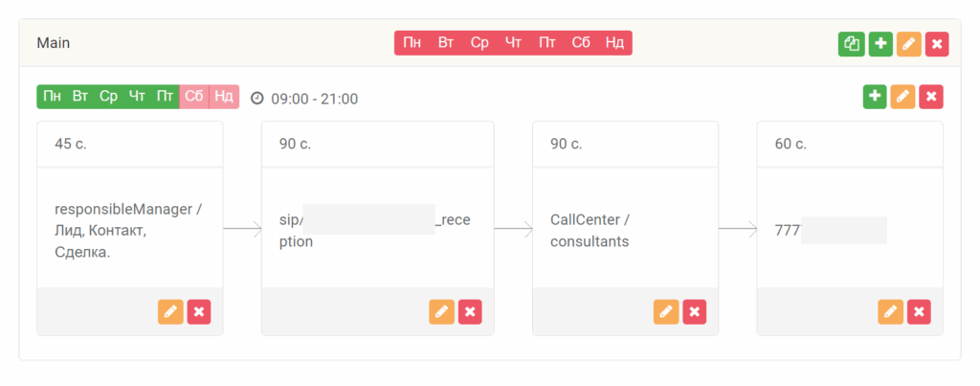Screen dimensions: 980x386
Task: Click the red X icon in Main header
Action: pos(938,43)
